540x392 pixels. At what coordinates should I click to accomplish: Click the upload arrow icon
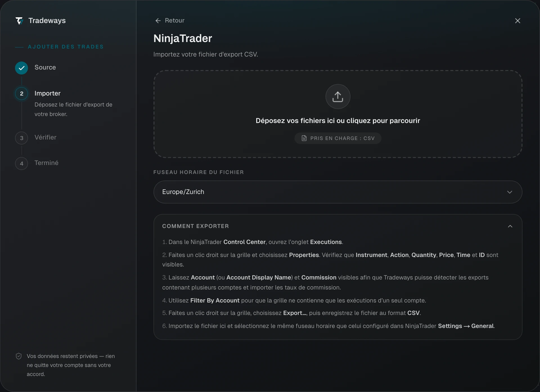338,96
